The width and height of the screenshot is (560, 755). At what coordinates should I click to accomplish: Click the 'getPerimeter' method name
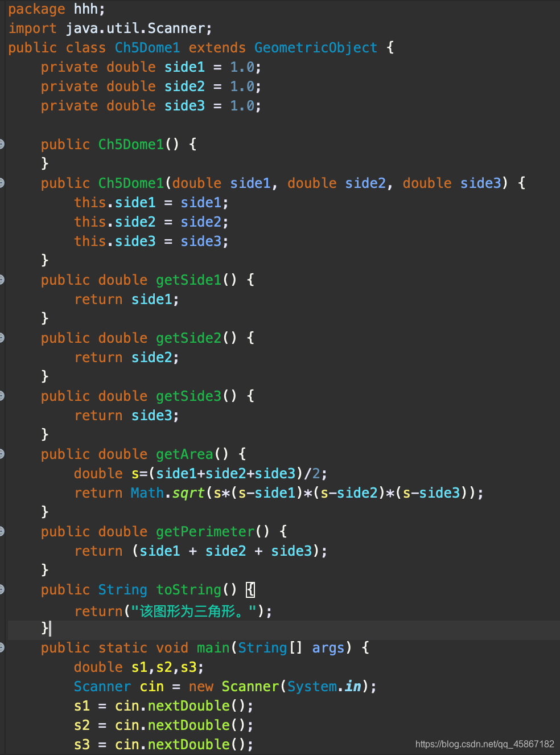(x=205, y=532)
